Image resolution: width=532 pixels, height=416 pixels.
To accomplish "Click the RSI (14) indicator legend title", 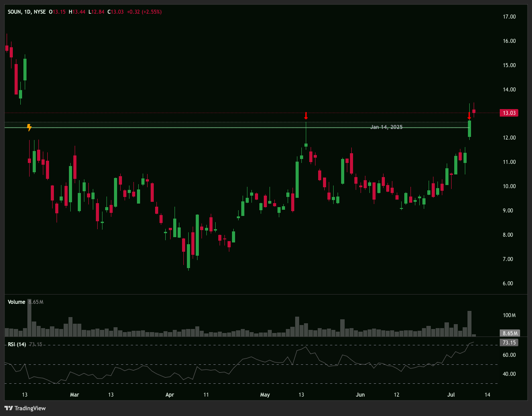I will [17, 344].
